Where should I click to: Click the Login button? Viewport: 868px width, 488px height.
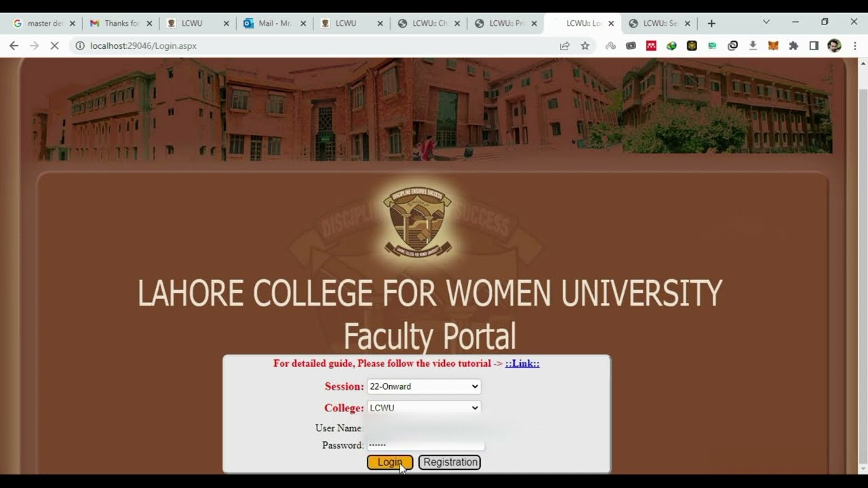390,462
